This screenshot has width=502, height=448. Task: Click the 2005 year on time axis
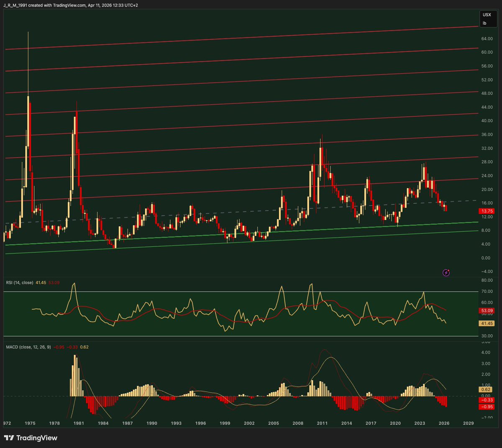[x=274, y=423]
